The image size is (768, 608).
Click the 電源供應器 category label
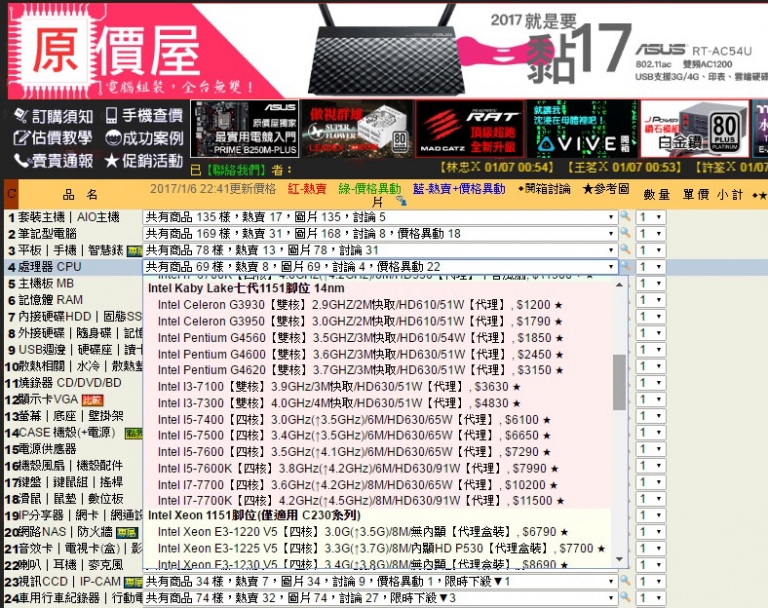point(47,449)
